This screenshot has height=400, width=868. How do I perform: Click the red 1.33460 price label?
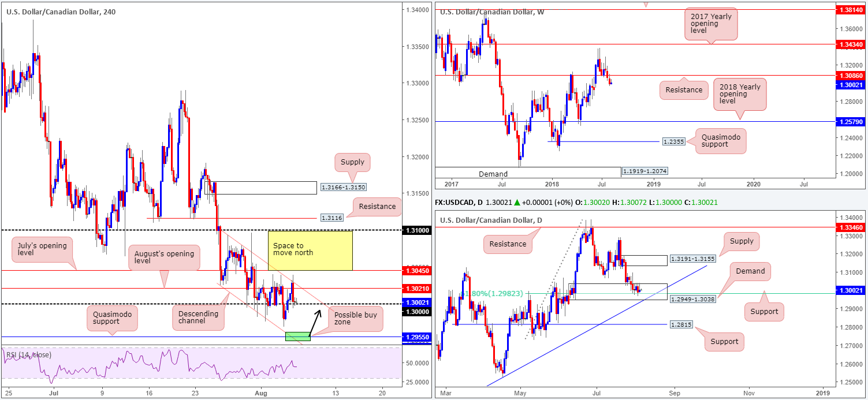[x=851, y=227]
